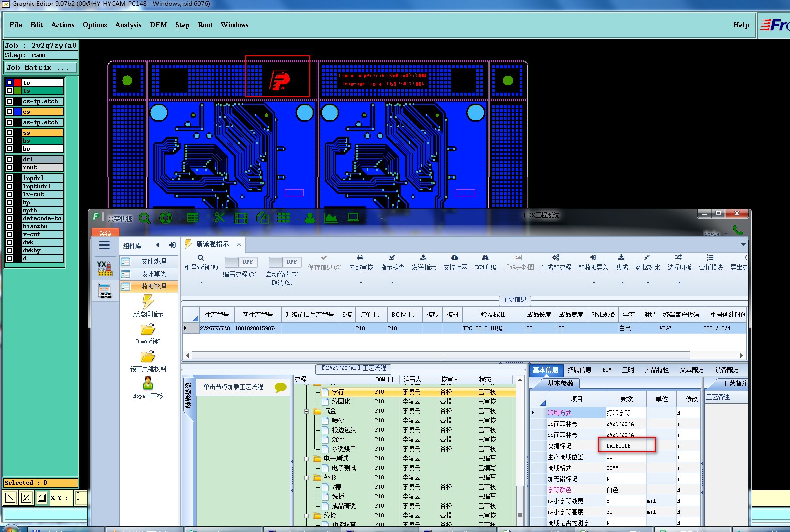This screenshot has width=790, height=532.
Task: Open dropdown arrow under 内部审核
Action: (x=361, y=283)
